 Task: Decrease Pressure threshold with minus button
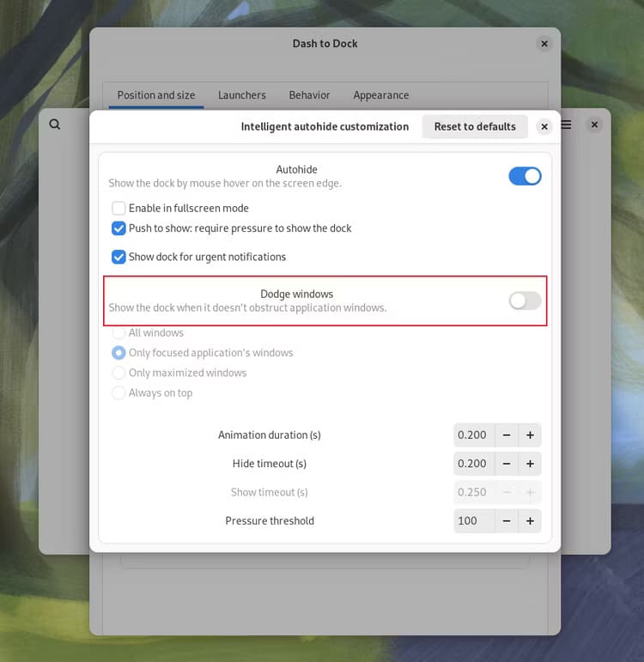click(x=507, y=521)
